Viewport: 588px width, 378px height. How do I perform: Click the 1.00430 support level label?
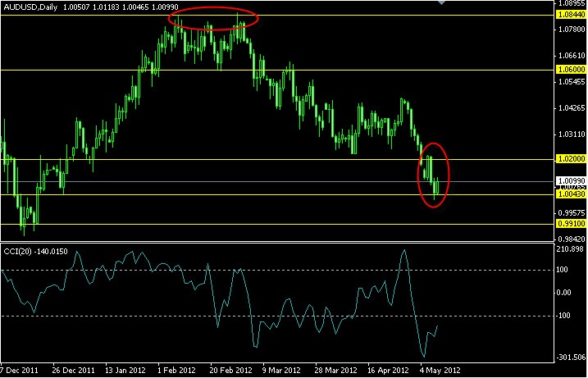point(572,194)
